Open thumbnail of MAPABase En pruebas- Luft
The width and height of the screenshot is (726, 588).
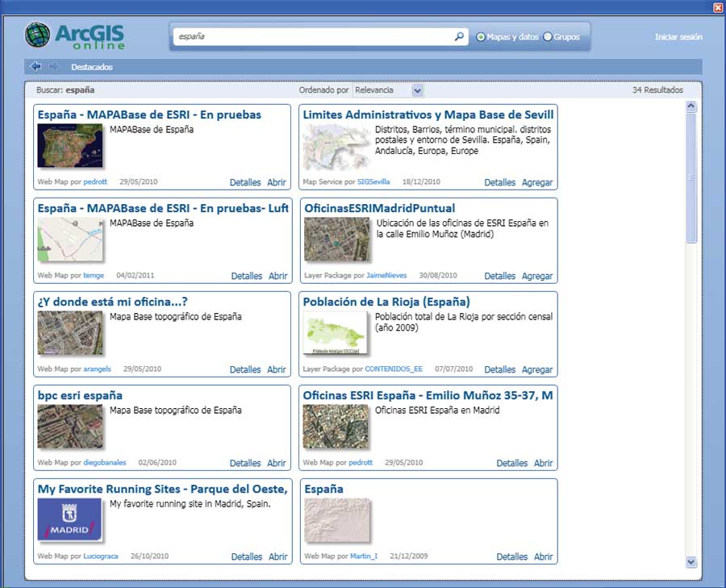tap(70, 240)
